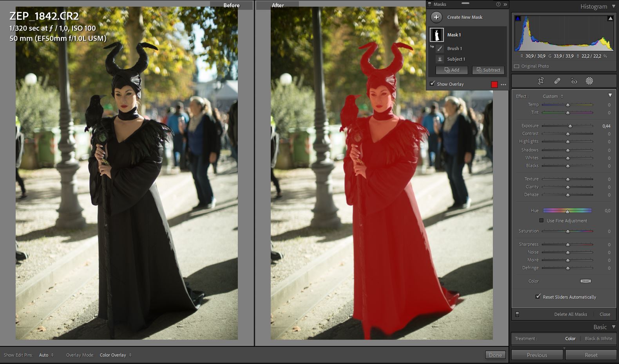Select Mask 1 thumbnail
This screenshot has height=364, width=619.
[437, 35]
